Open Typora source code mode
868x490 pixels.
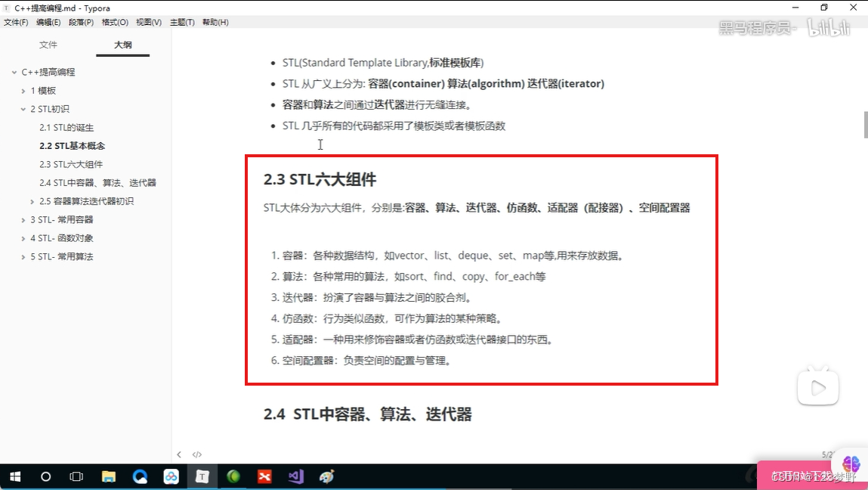[x=197, y=454]
